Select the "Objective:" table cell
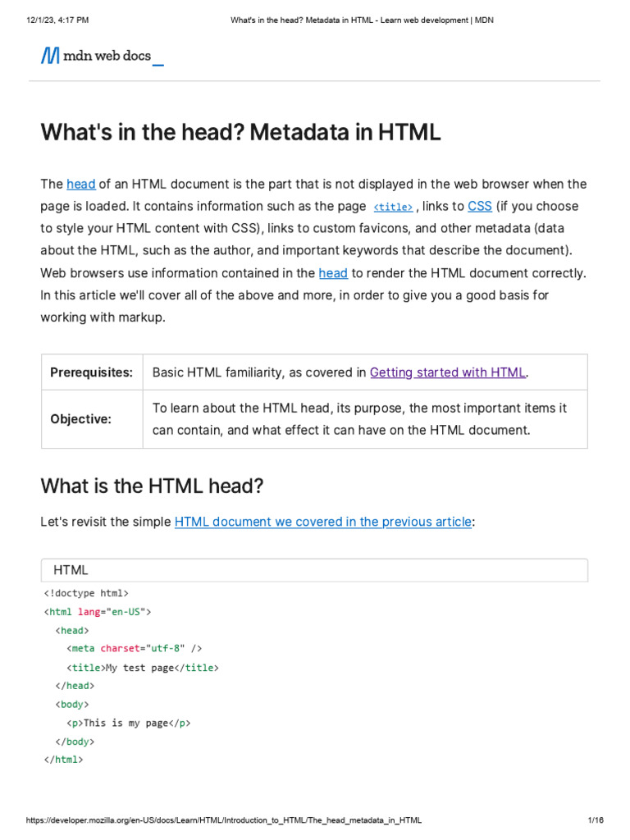This screenshot has width=630, height=840. click(x=81, y=419)
